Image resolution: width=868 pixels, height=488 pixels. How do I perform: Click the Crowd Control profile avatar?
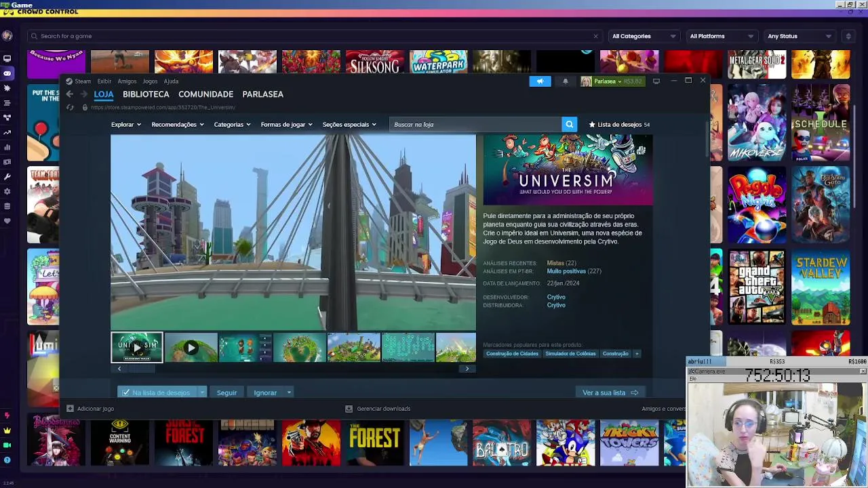[7, 36]
